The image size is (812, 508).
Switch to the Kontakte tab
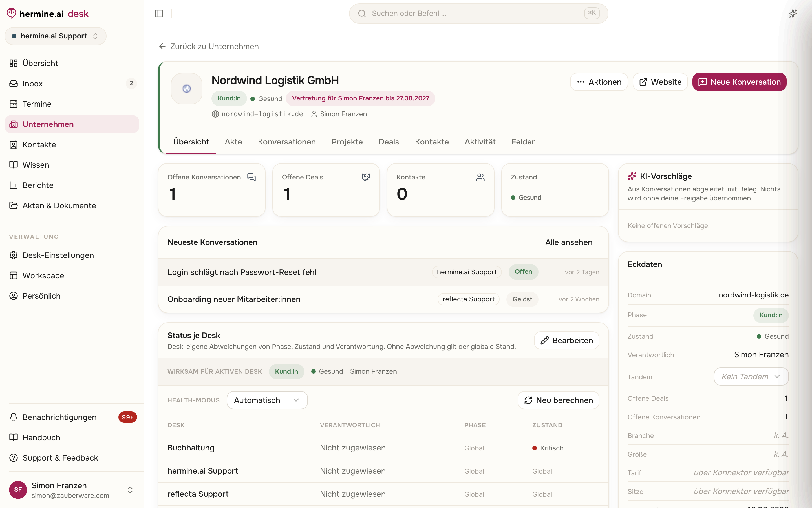pyautogui.click(x=431, y=142)
